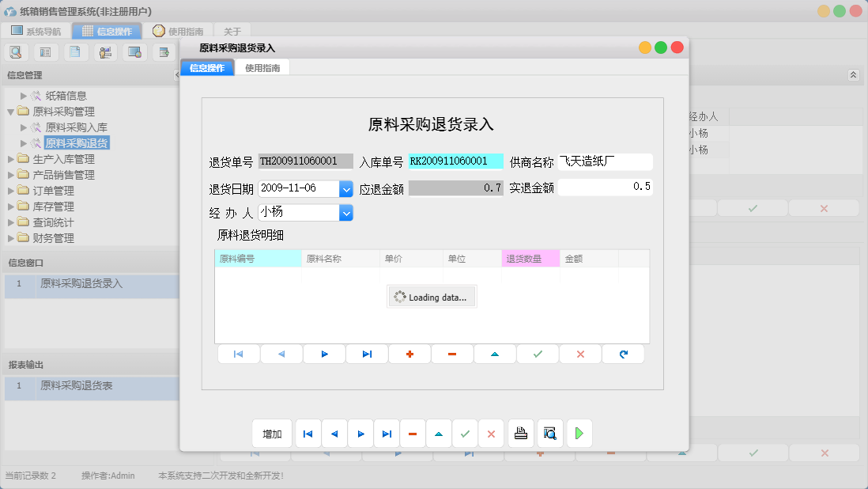Click the 增加 button
The height and width of the screenshot is (489, 868).
pos(271,433)
